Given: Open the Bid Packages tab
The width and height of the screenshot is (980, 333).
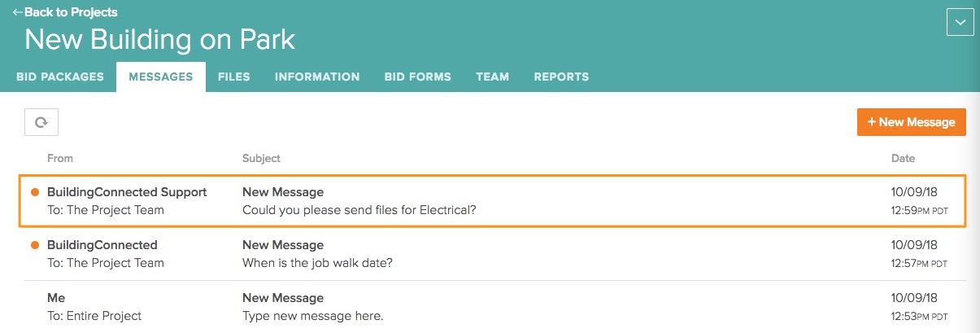Looking at the screenshot, I should (x=60, y=77).
